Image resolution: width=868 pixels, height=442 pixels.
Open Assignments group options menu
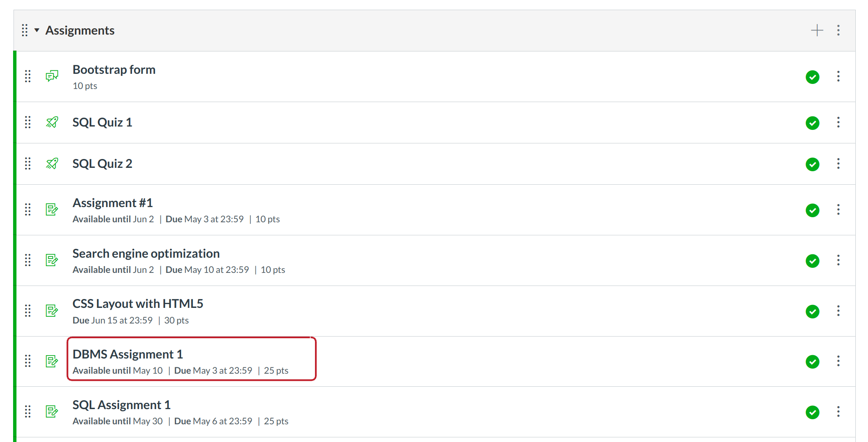[838, 30]
